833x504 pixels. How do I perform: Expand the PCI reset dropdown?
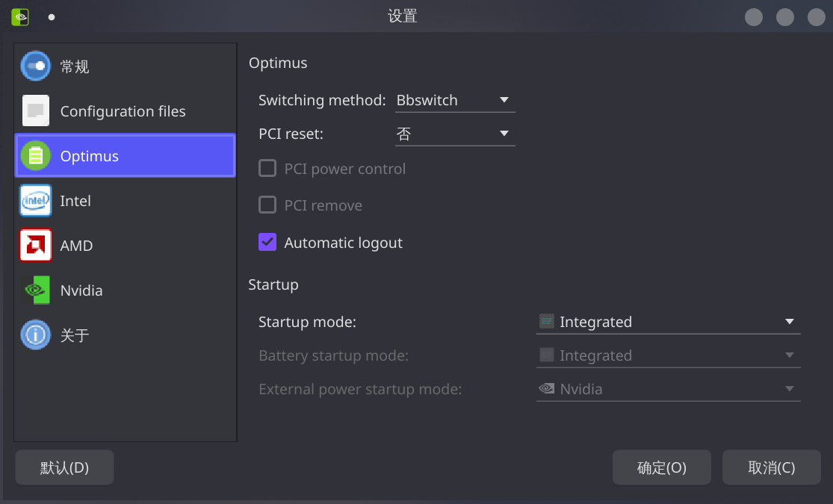[454, 134]
